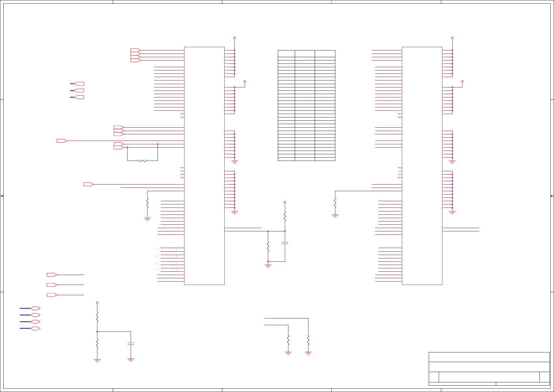Select the top left-pointing port with blue bus stub
This screenshot has width=554, height=392.
[79, 84]
